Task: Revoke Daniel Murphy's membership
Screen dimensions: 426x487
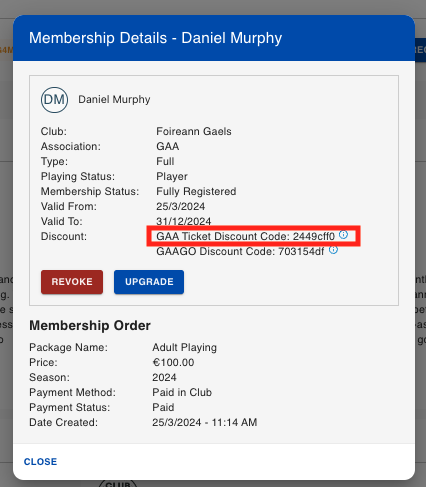Action: (72, 282)
